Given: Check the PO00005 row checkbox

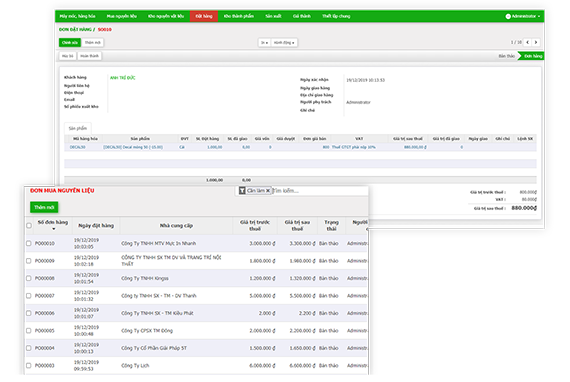Looking at the screenshot, I should tap(29, 330).
